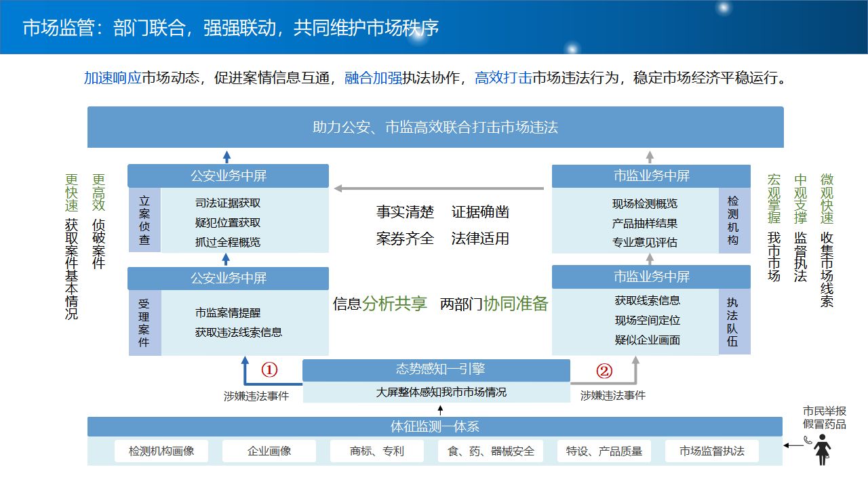Viewport: 868px width, 488px height.
Task: Select the text 获取线索信息
Action: point(648,300)
